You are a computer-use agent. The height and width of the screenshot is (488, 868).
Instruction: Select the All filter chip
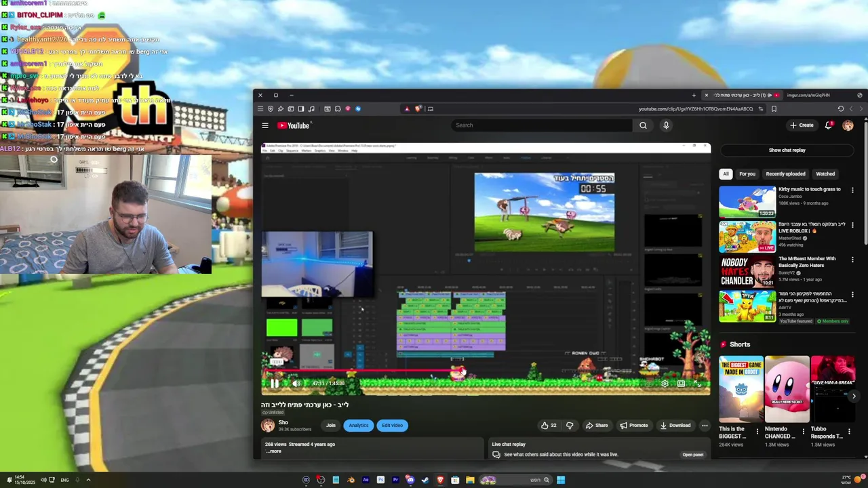point(726,174)
